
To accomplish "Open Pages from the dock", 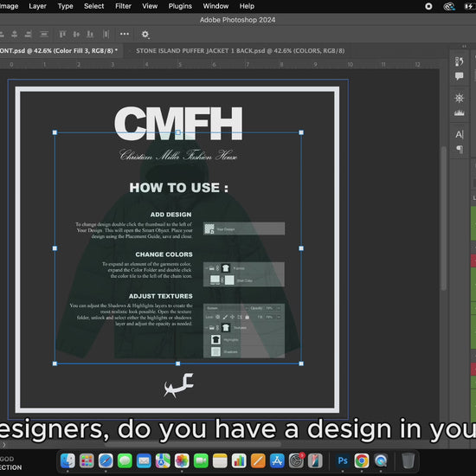I will pyautogui.click(x=258, y=460).
